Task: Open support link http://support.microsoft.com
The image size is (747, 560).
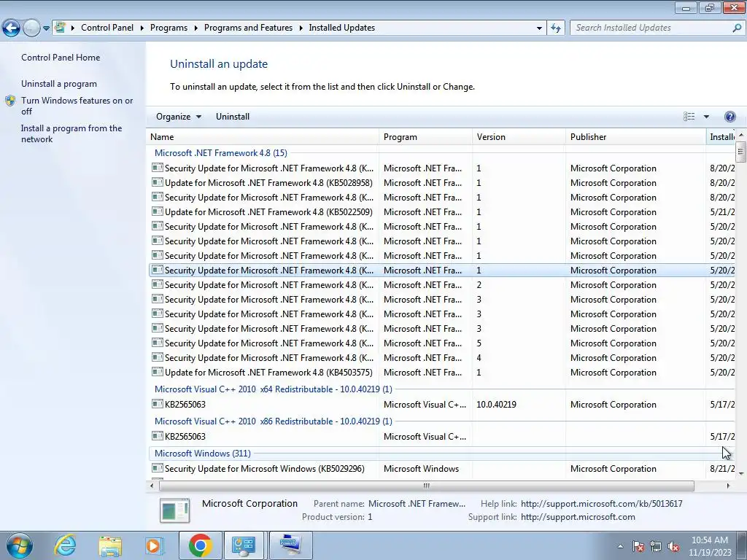Action: pos(578,517)
